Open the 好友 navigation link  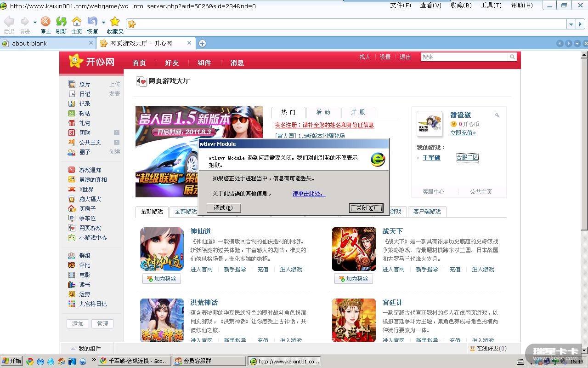click(172, 63)
